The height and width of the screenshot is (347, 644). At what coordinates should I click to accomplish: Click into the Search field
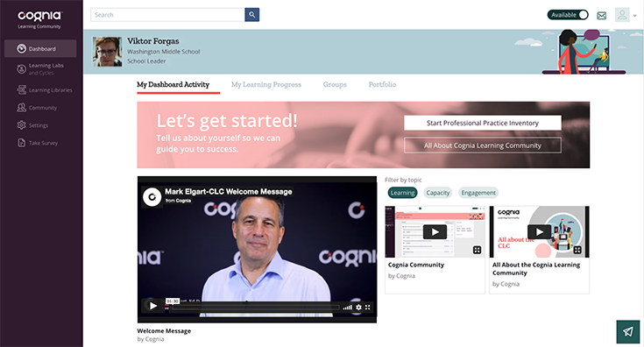(x=167, y=15)
